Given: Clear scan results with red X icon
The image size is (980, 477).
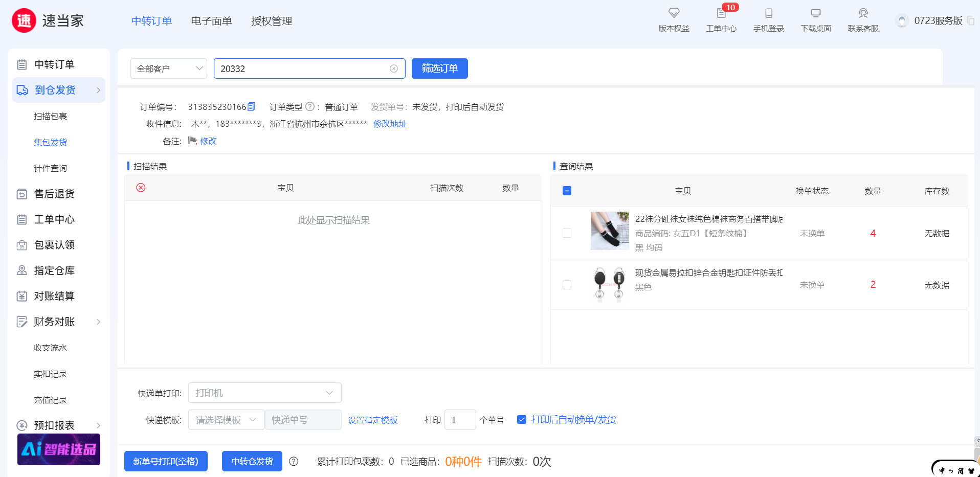Looking at the screenshot, I should pyautogui.click(x=141, y=188).
